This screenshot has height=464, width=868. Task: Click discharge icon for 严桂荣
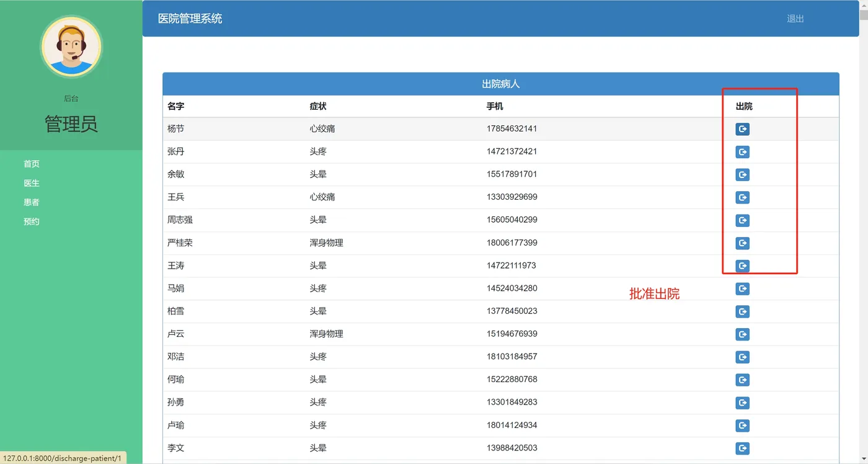(x=742, y=243)
